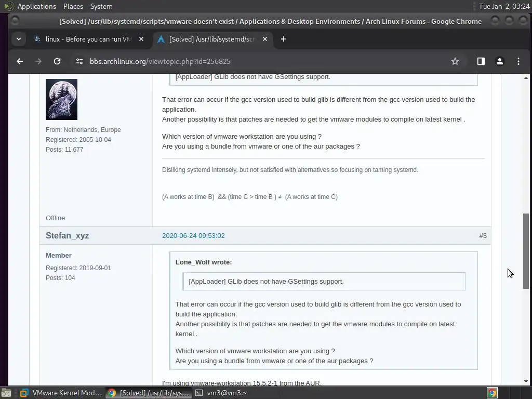
Task: Click the signature line 'Disliking systemd intensely'
Action: (x=290, y=170)
